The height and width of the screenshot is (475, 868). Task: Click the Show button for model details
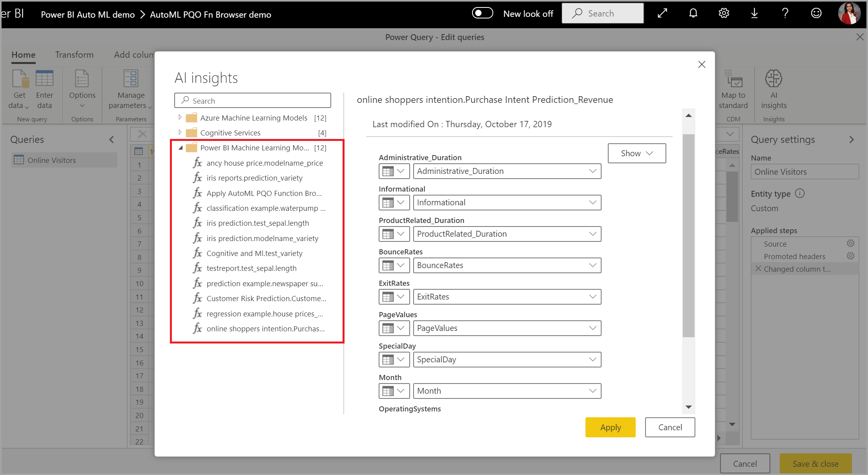(636, 153)
